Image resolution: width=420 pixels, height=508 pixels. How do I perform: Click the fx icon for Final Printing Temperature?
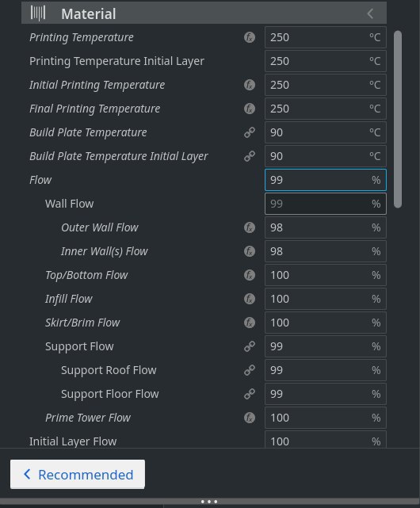(249, 109)
